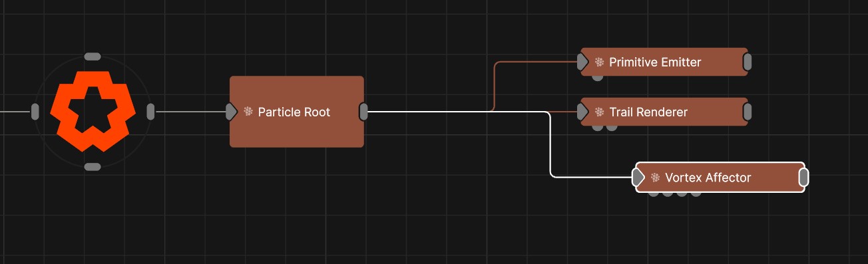Click root node right output connector

pos(150,112)
